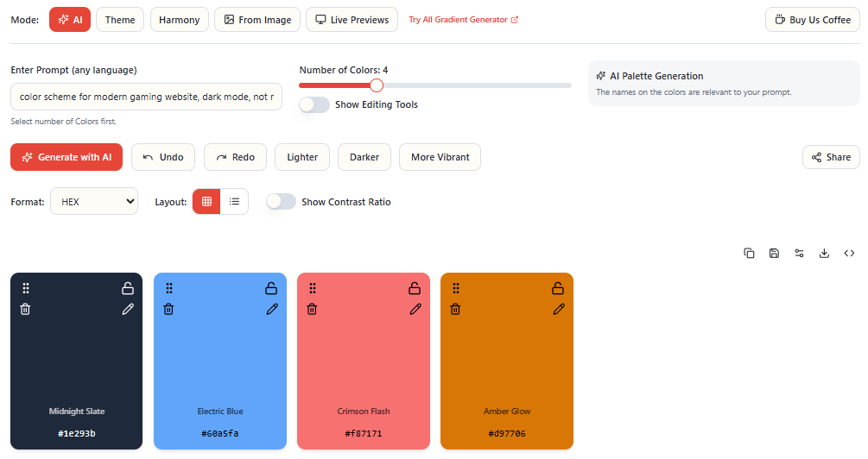Click the prompt text input field

146,97
